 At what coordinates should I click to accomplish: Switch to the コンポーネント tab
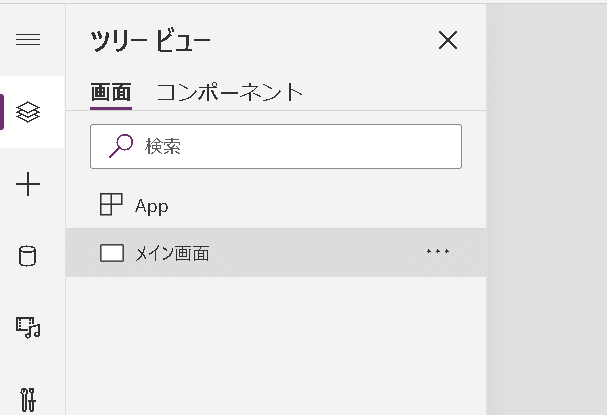[x=230, y=93]
